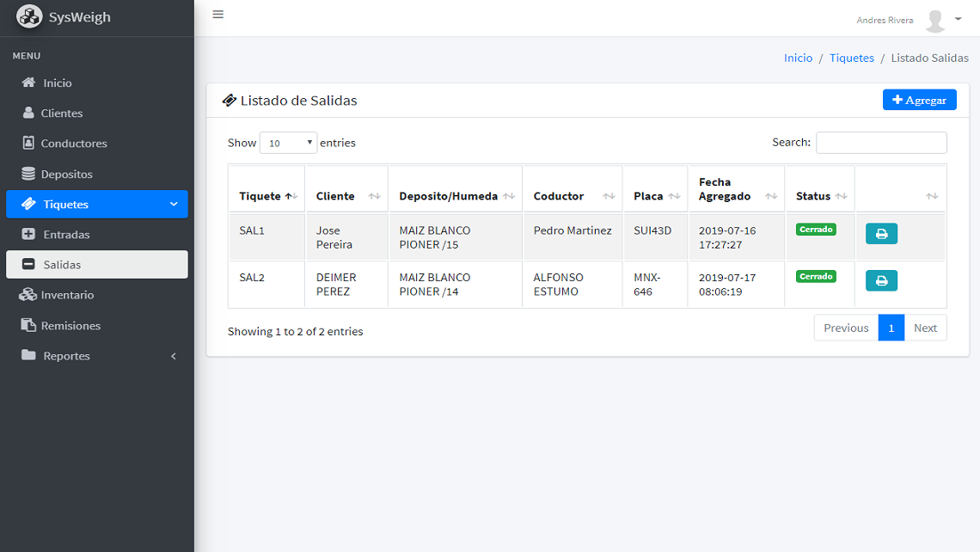Click the Next pagination button
The width and height of the screenshot is (980, 552).
(x=925, y=328)
